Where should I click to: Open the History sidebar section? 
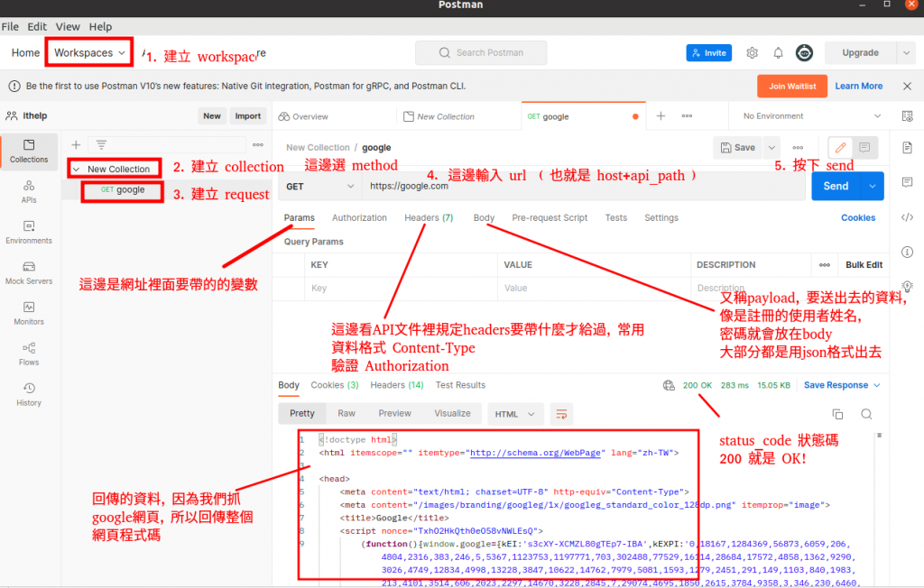[x=29, y=395]
